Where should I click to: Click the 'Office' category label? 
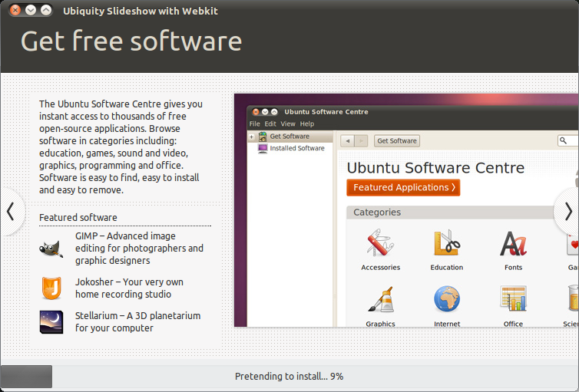point(513,324)
